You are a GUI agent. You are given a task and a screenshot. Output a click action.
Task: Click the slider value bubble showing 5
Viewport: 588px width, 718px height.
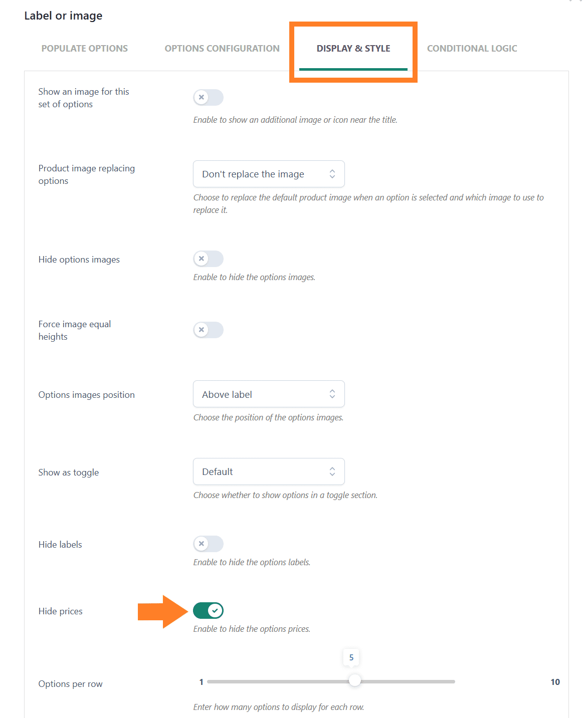[x=351, y=657]
